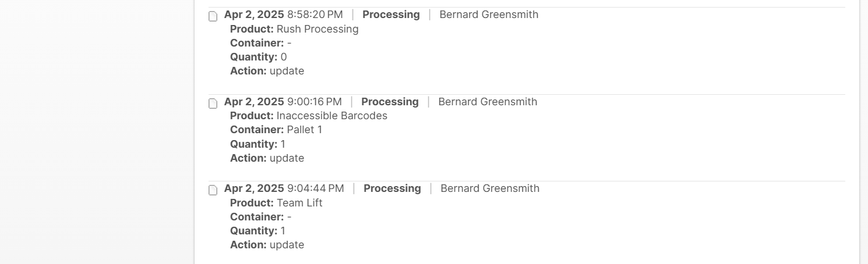Click Bernard Greensmith on the 8:58:20 PM entry
The height and width of the screenshot is (264, 868).
coord(489,15)
